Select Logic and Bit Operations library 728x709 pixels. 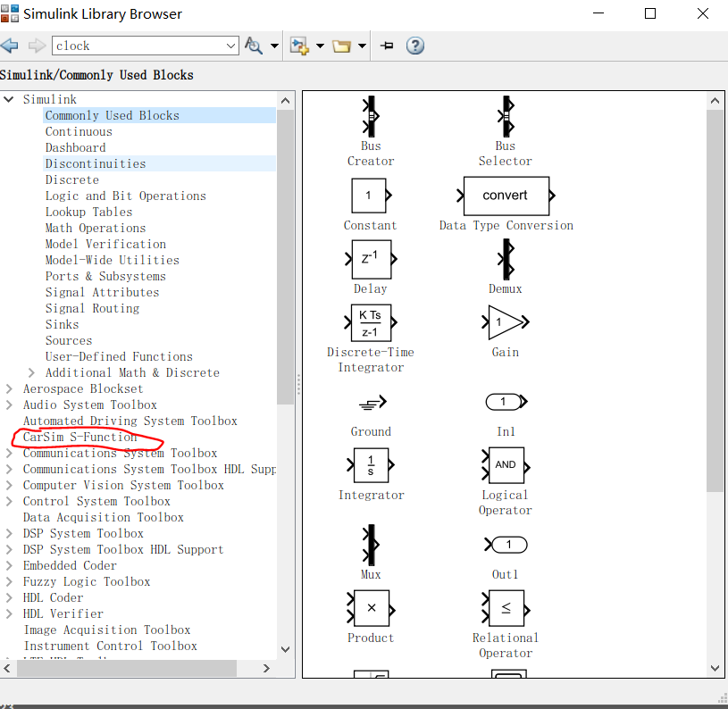pyautogui.click(x=125, y=196)
